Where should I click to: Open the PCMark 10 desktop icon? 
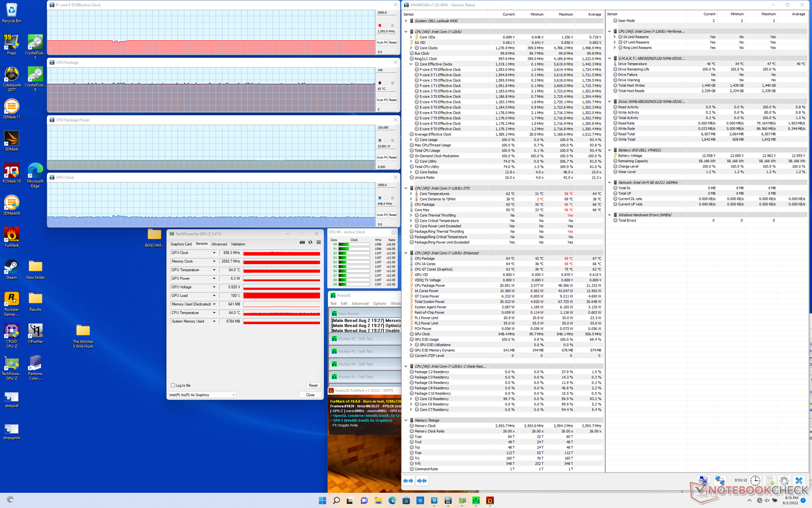tap(11, 173)
